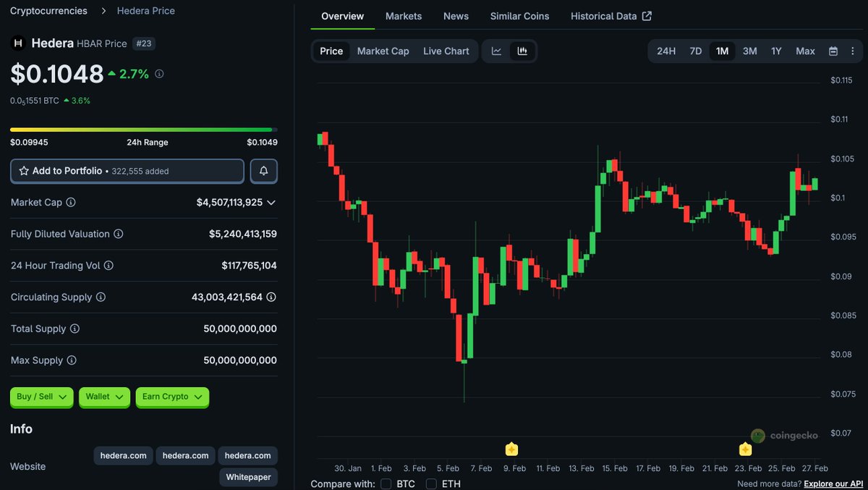Open the third hedera.com website link
This screenshot has height=490, width=868.
[247, 455]
